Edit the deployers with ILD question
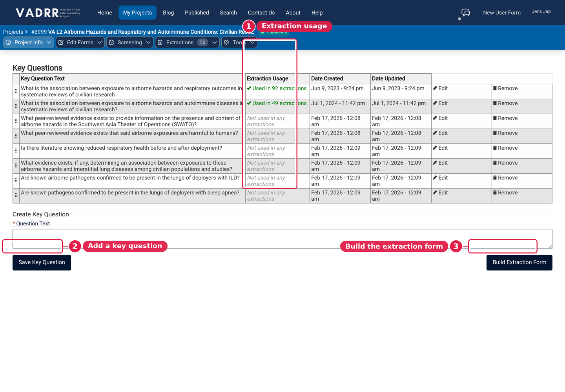Viewport: 565px width, 392px height. 440,178
